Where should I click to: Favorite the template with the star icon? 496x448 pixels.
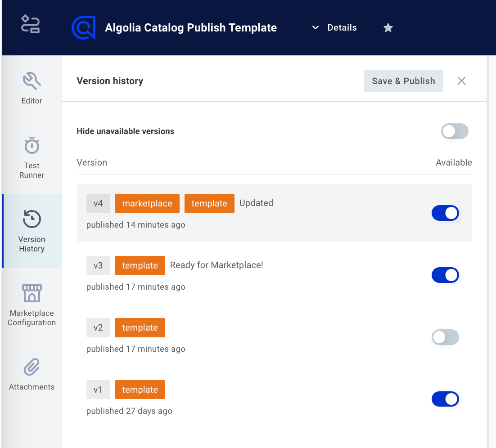(x=388, y=28)
